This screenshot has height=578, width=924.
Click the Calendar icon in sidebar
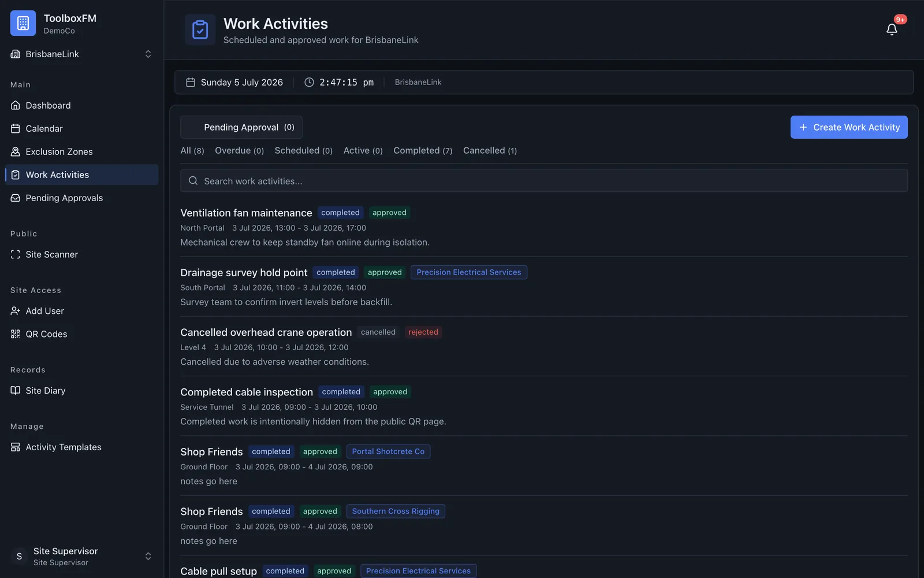[16, 128]
